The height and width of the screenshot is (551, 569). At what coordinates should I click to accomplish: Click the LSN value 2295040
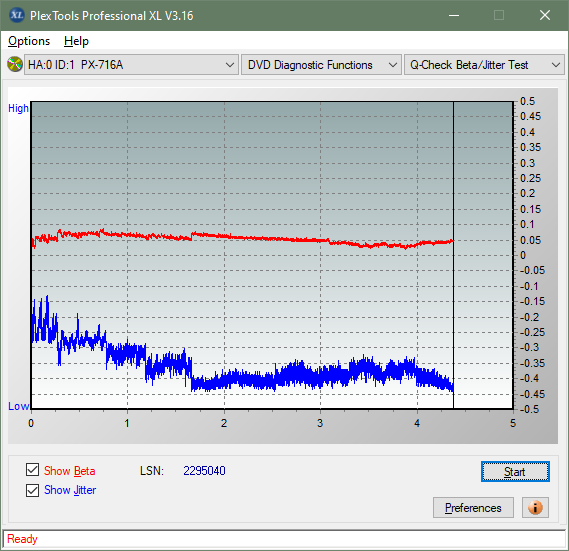(204, 471)
